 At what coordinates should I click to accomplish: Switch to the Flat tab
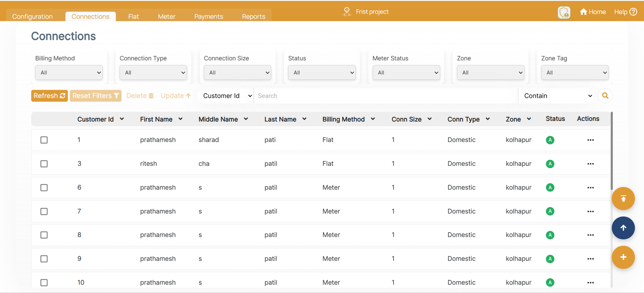[134, 17]
